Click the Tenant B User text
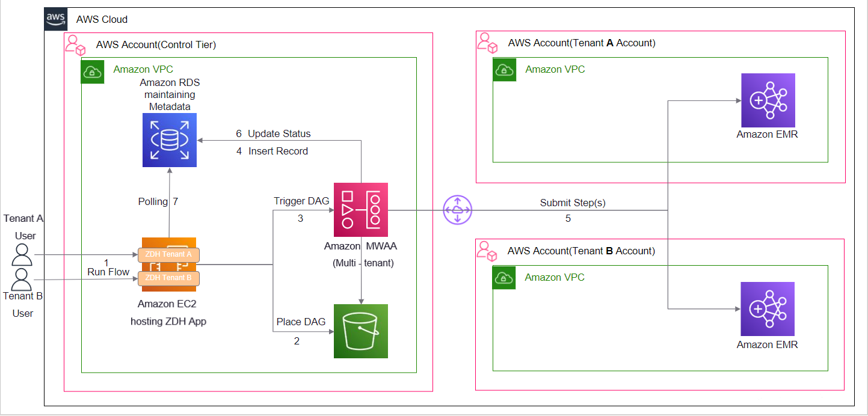868x416 pixels. [23, 304]
